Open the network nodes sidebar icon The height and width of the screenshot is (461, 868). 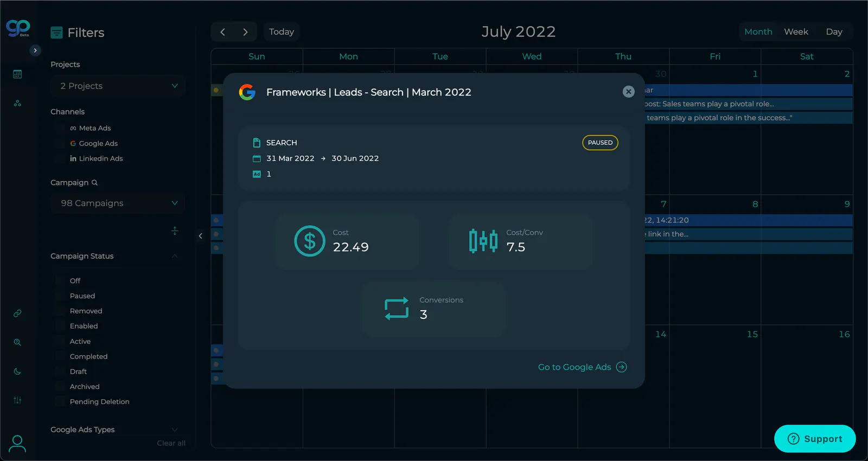tap(17, 103)
